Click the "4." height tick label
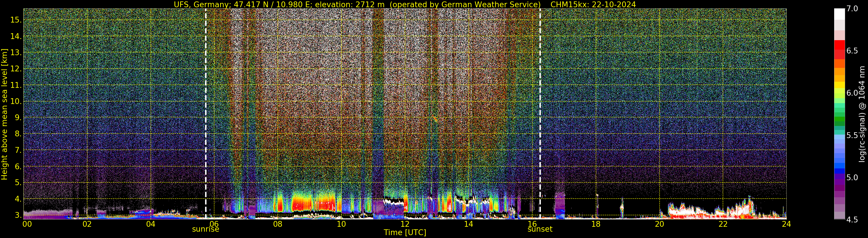868x238 pixels. [x=18, y=199]
